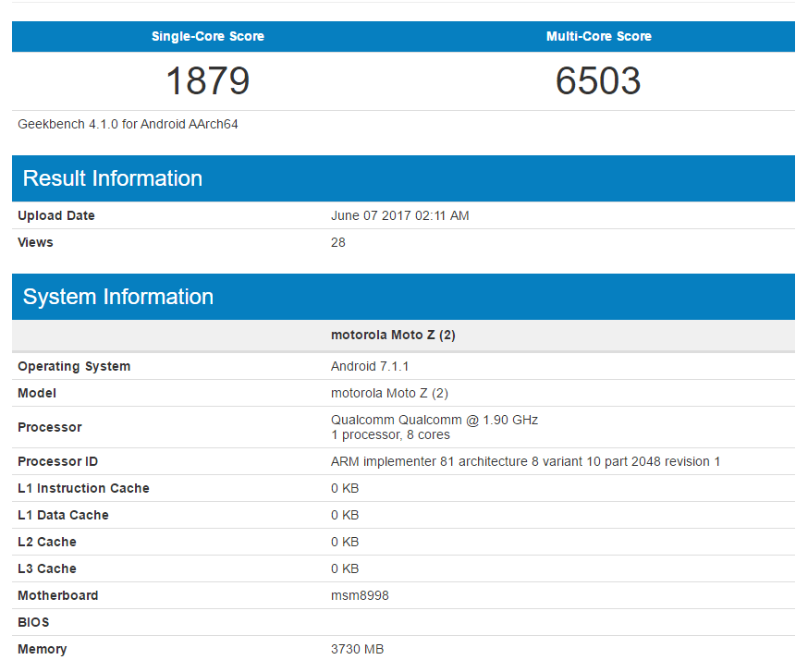Click the L1 Instruction Cache label
The width and height of the screenshot is (808, 672).
point(83,488)
